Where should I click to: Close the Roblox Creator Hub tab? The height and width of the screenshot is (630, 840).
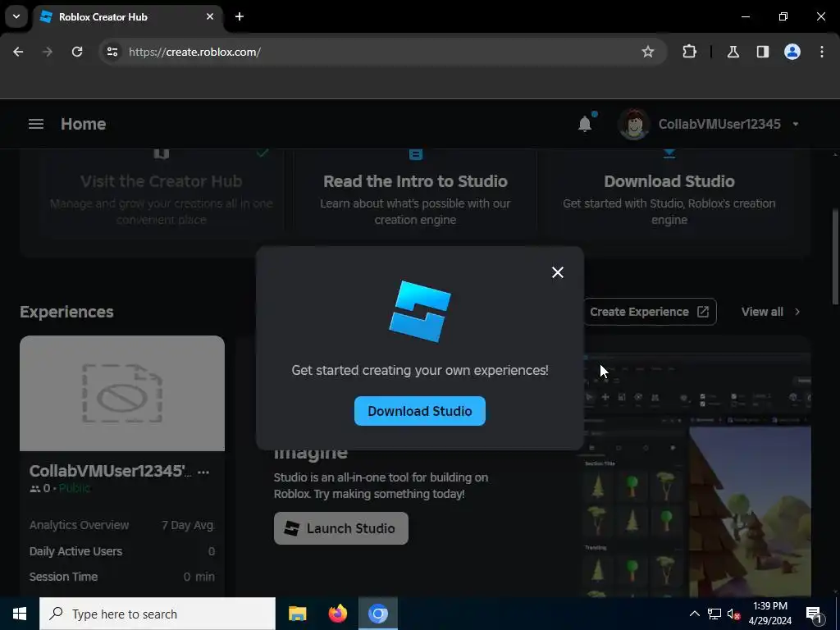[210, 16]
